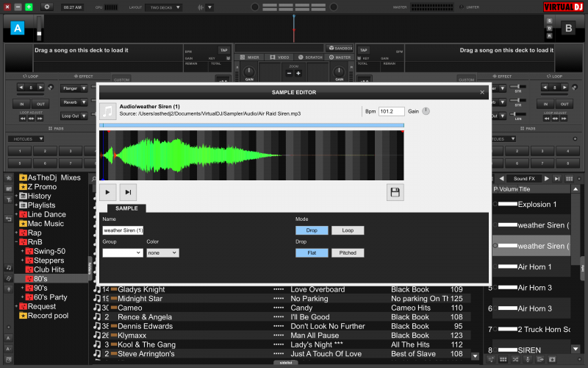The image size is (588, 368).
Task: Select deck B
Action: tap(568, 28)
